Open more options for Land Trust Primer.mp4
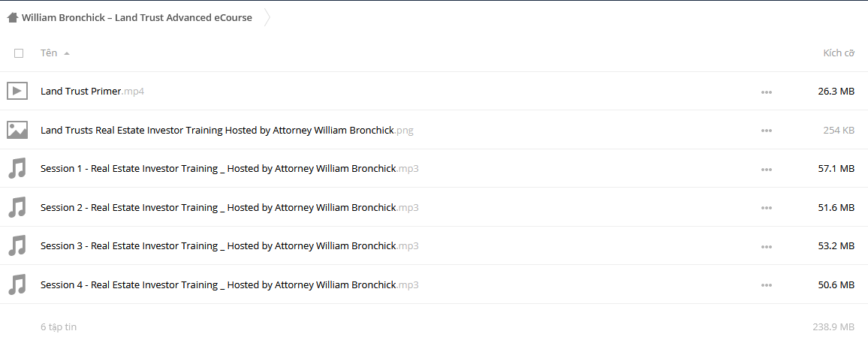 (766, 92)
